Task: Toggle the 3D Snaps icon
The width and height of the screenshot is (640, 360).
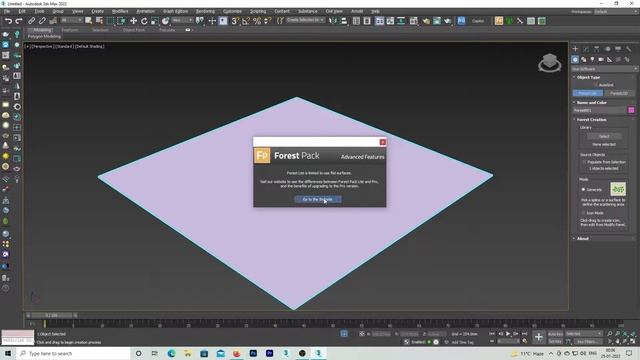Action: coord(235,21)
